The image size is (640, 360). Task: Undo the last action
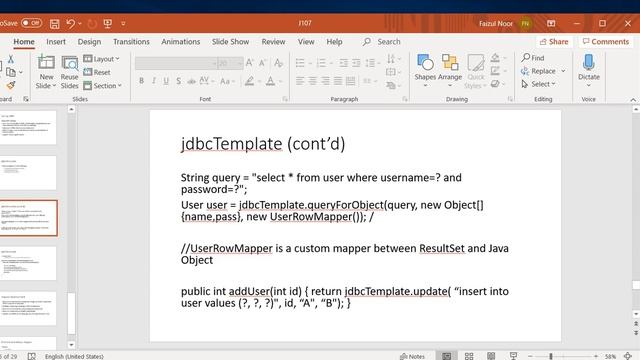point(71,24)
